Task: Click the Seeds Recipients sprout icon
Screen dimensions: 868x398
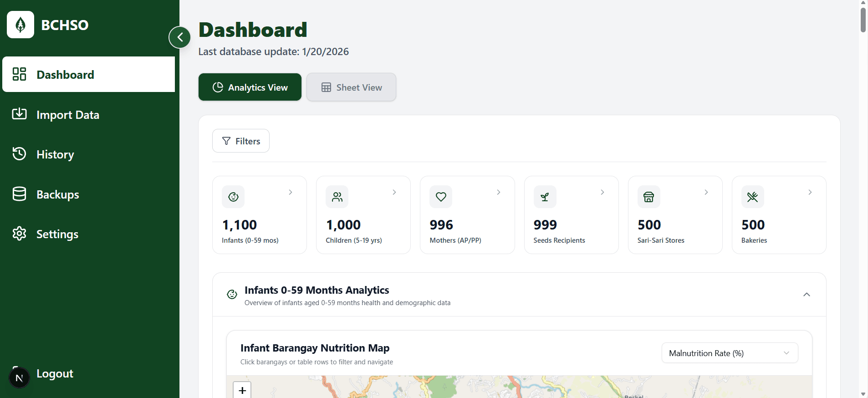Action: pyautogui.click(x=545, y=197)
